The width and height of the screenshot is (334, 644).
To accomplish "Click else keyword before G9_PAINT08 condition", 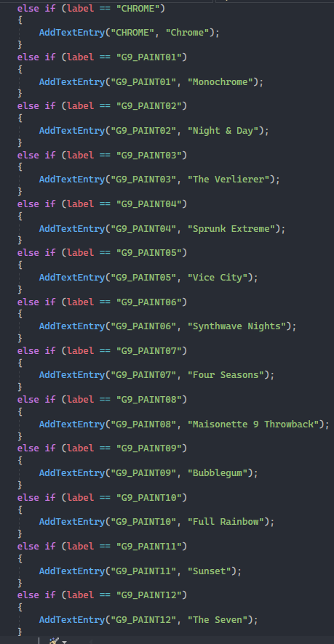I will pyautogui.click(x=28, y=400).
